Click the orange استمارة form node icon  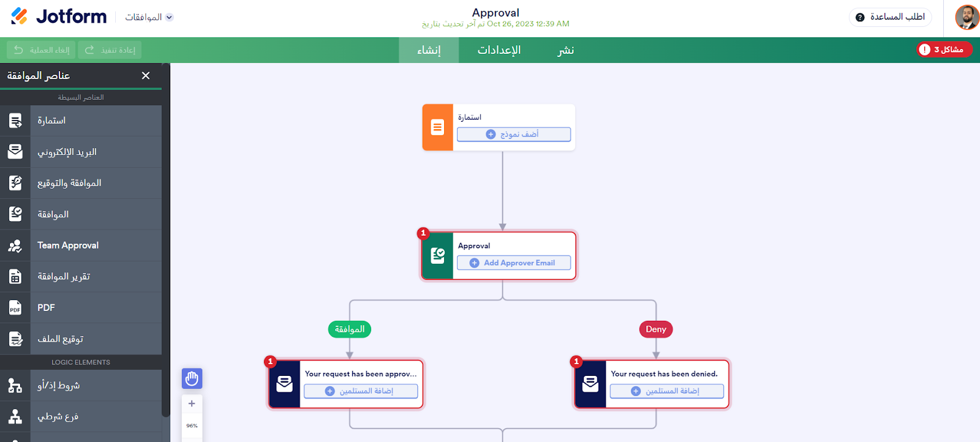click(437, 127)
